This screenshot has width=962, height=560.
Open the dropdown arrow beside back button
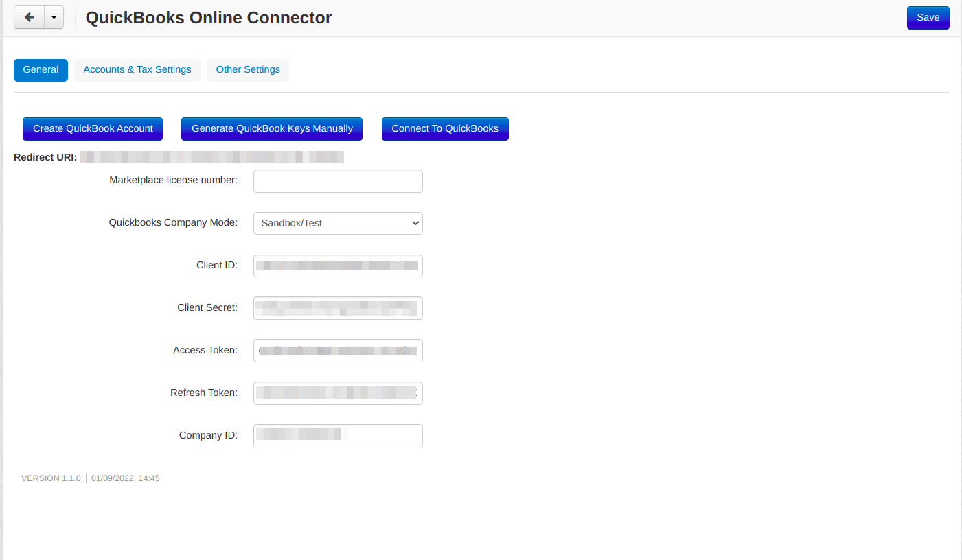(x=54, y=18)
